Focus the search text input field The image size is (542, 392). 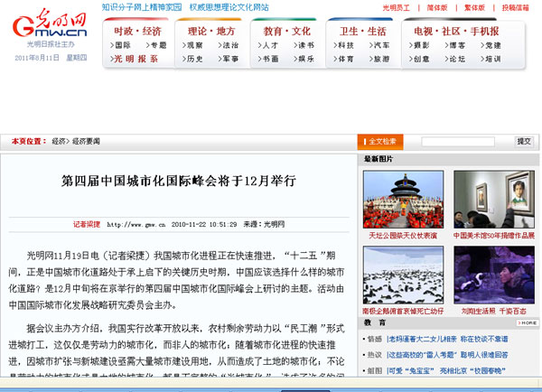(x=457, y=141)
